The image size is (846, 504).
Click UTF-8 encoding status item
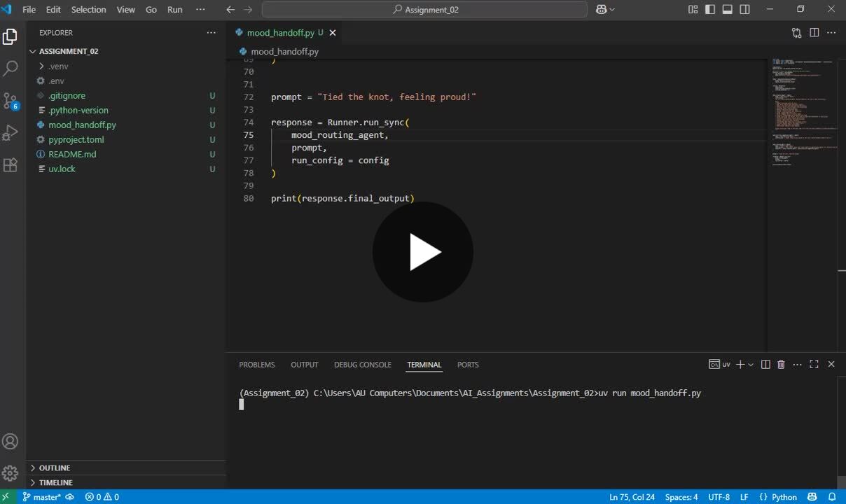pos(719,497)
